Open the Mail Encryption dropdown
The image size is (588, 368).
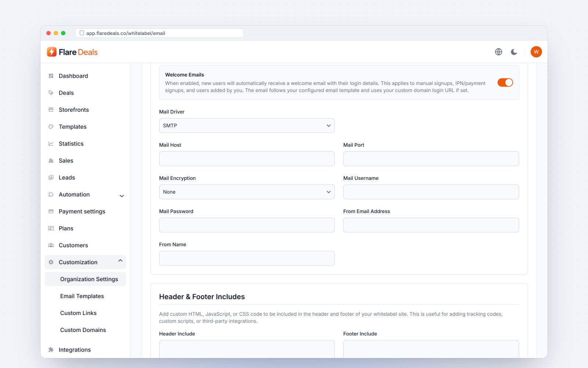pos(247,192)
